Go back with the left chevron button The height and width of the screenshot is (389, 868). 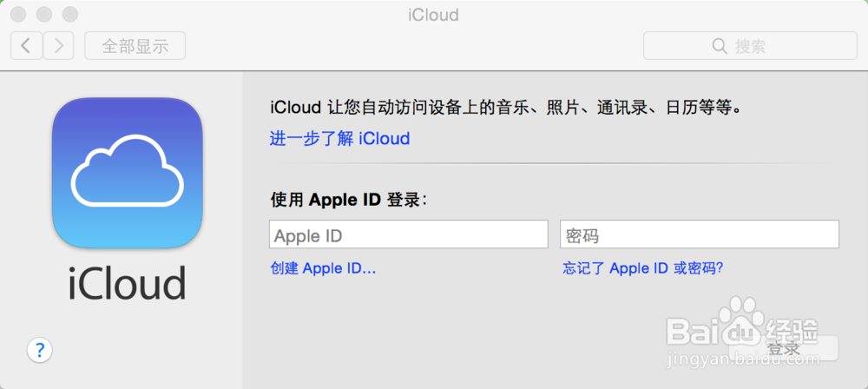[26, 46]
